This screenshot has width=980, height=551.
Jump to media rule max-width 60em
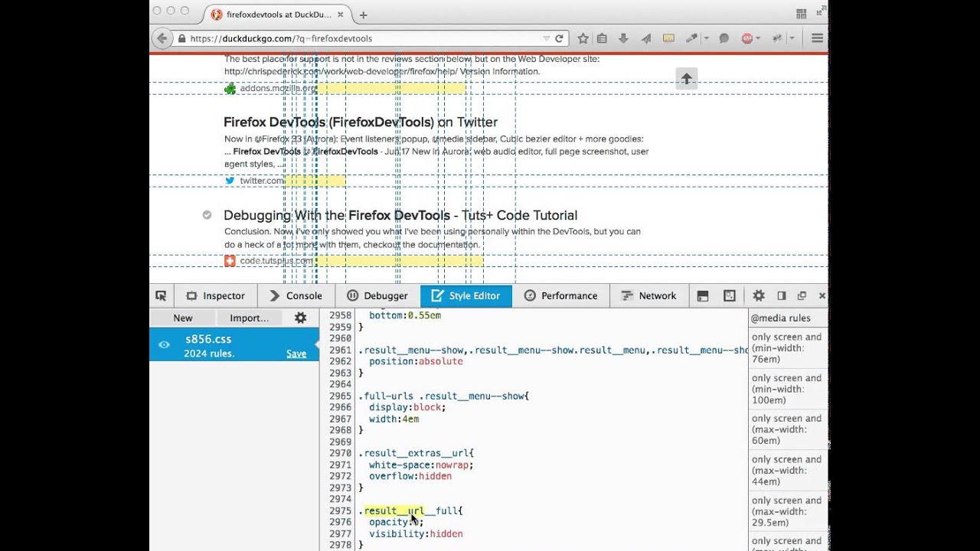pyautogui.click(x=787, y=429)
